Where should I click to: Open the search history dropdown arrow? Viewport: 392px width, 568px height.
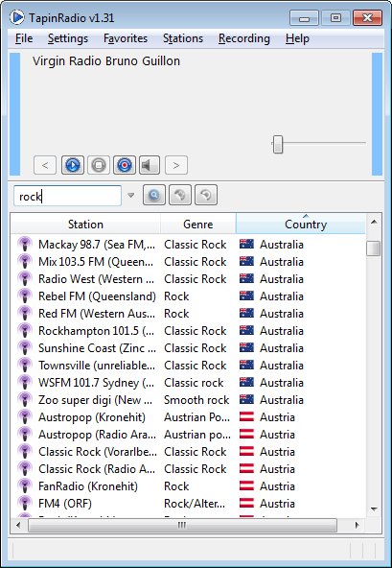click(x=130, y=196)
